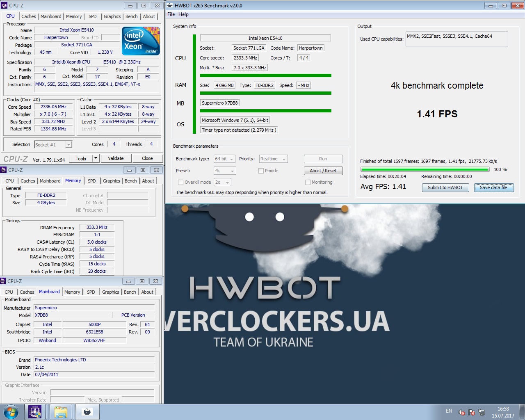525x420 pixels.
Task: Minimize the HWBOT x265 Benchmark window
Action: (491, 5)
